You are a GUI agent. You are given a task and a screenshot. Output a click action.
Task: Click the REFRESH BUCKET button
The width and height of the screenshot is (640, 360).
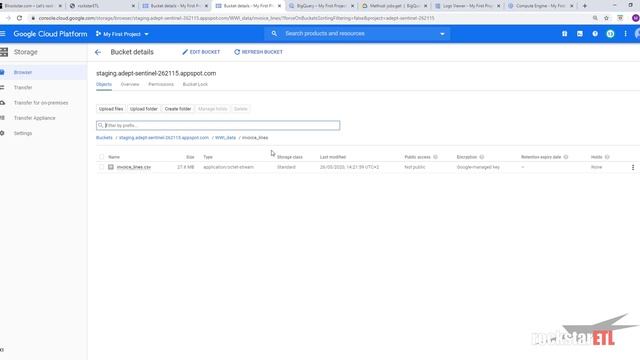coord(258,52)
